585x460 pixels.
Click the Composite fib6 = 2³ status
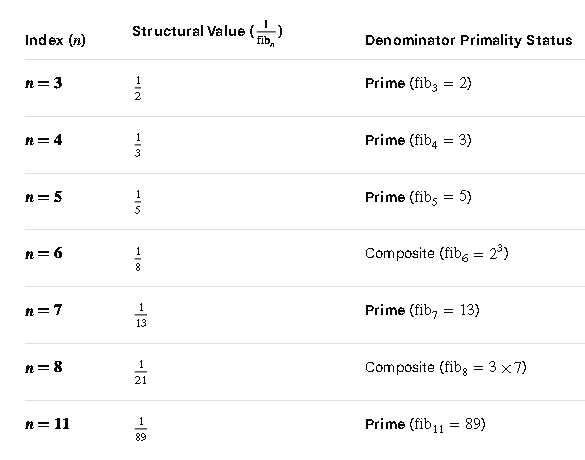pyautogui.click(x=437, y=253)
